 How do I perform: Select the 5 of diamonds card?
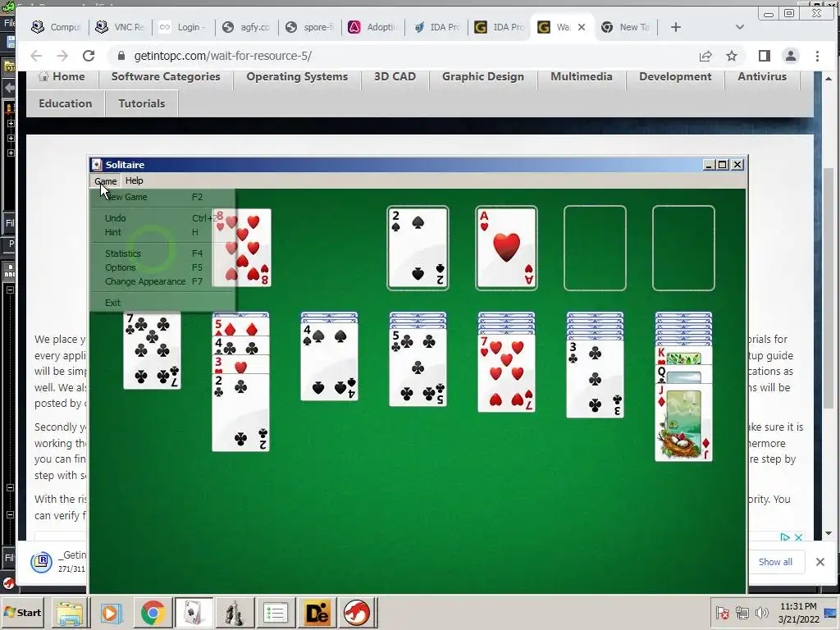(240, 326)
